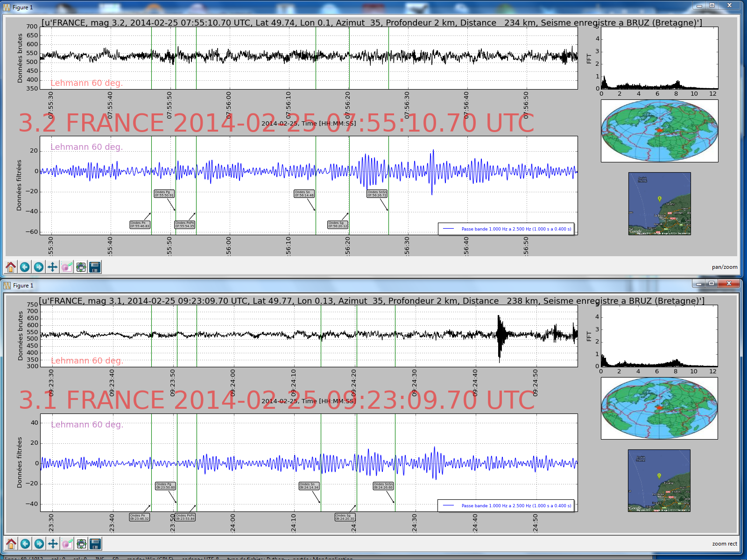The width and height of the screenshot is (747, 560).
Task: Click the Google regional map in bottom figure
Action: coord(659,481)
